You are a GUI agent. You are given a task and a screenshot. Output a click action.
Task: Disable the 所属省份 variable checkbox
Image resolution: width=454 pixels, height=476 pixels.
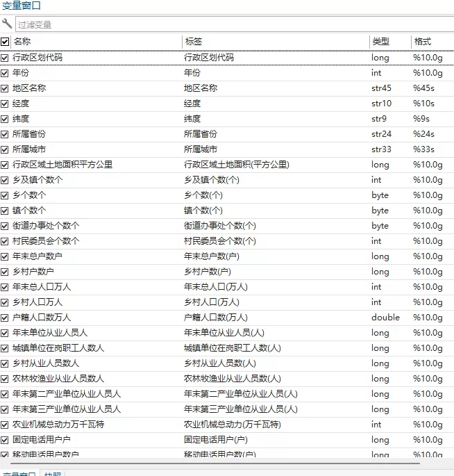pos(6,134)
